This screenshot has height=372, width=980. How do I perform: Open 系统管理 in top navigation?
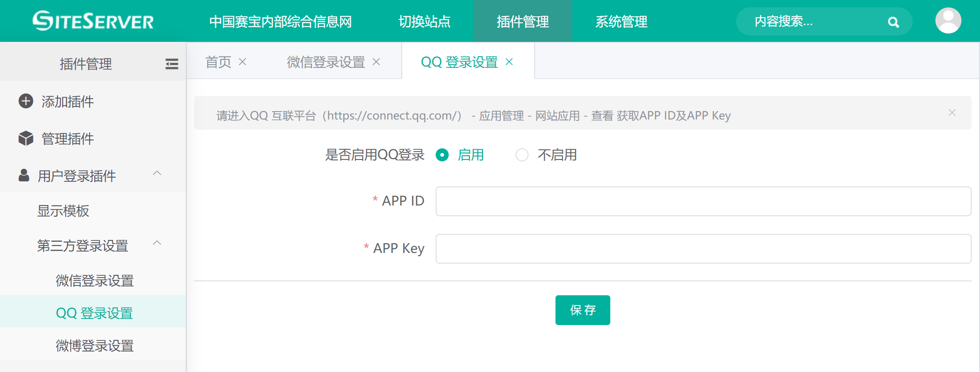[621, 21]
